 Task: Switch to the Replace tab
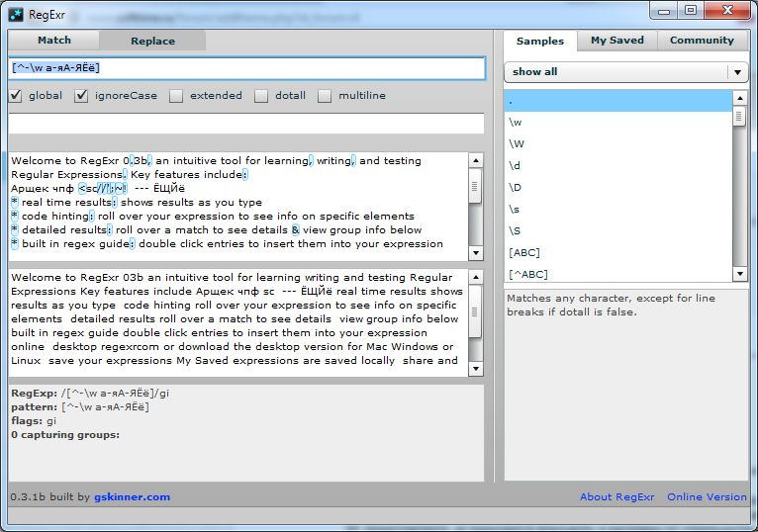[152, 41]
